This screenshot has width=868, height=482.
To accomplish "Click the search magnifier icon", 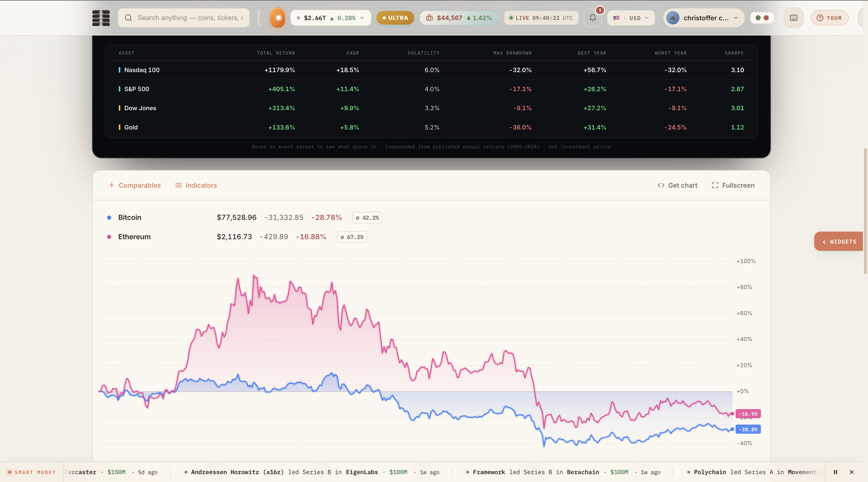I will coord(128,18).
